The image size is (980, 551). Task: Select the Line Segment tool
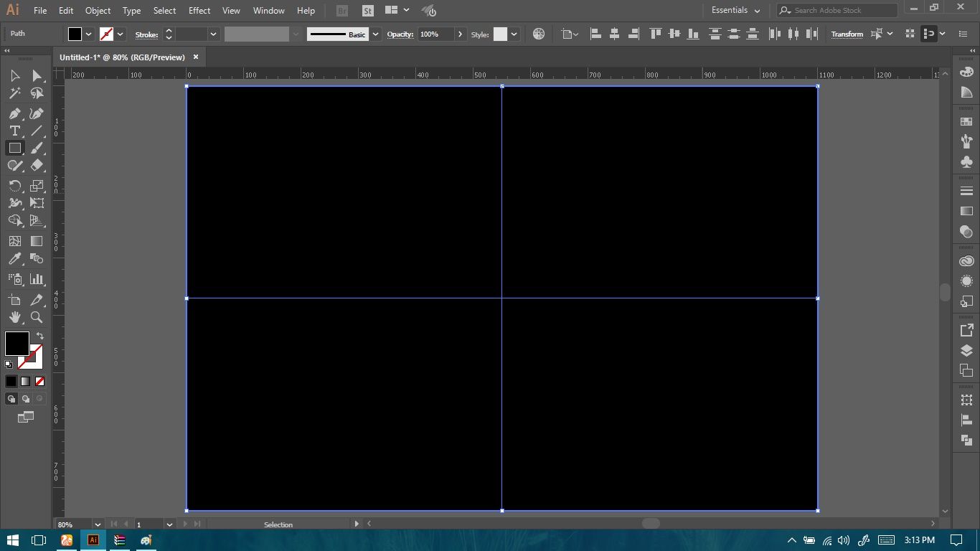pos(37,131)
